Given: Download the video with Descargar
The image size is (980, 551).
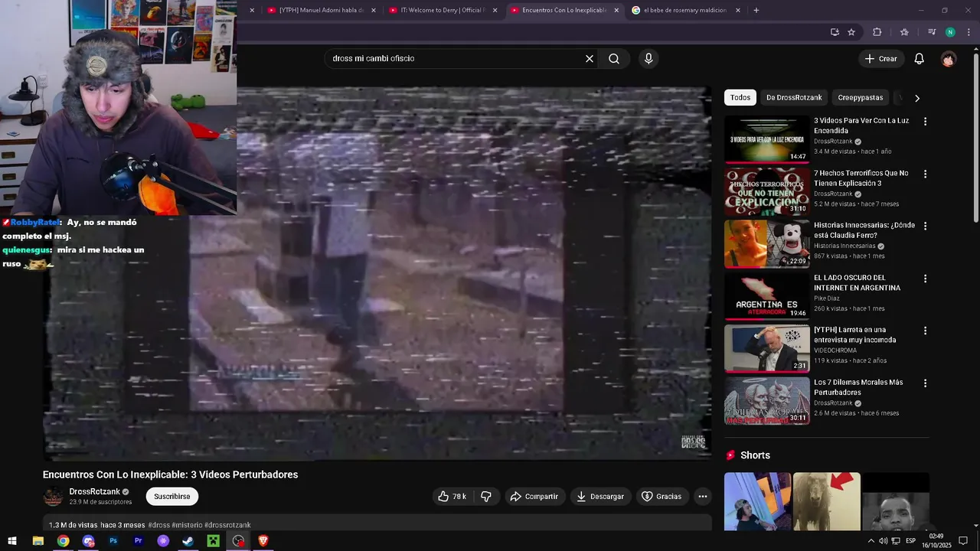Looking at the screenshot, I should tap(600, 497).
